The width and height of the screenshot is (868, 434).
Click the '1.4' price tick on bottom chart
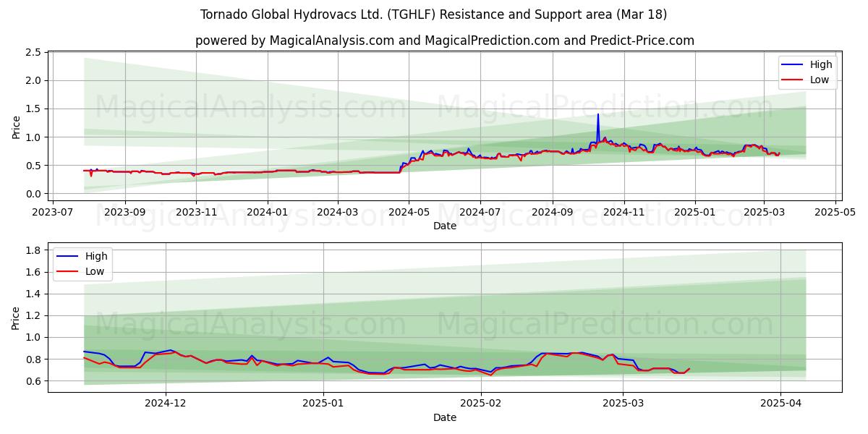tap(33, 294)
